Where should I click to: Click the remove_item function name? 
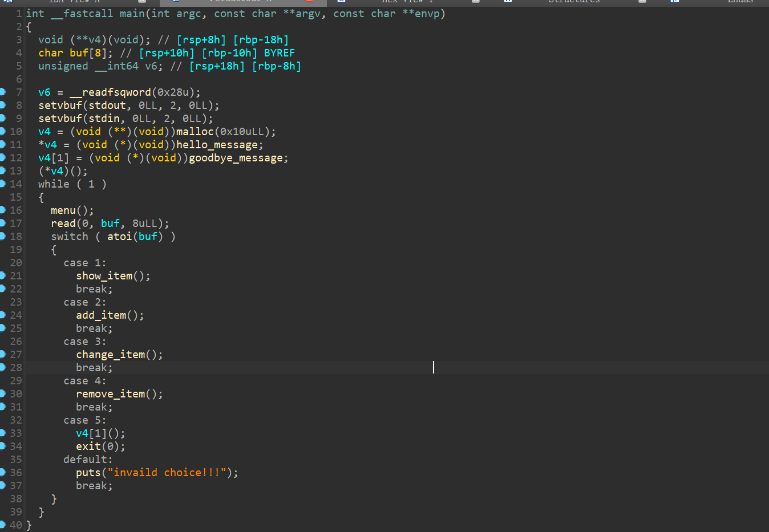coord(111,394)
